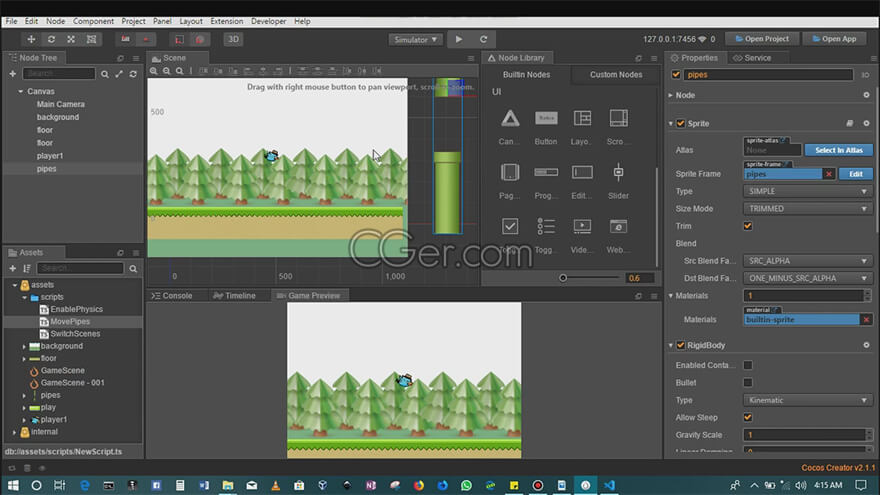Collapse the Canvas node
The height and width of the screenshot is (495, 880).
point(21,91)
